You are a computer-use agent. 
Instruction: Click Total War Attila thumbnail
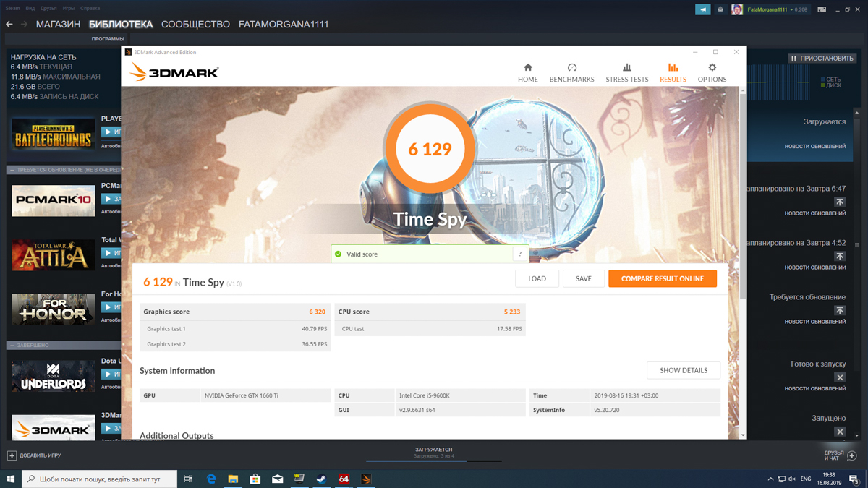53,254
